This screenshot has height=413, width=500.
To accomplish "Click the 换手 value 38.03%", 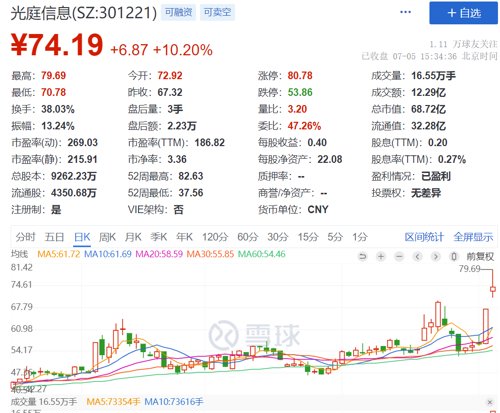I will (x=58, y=109).
